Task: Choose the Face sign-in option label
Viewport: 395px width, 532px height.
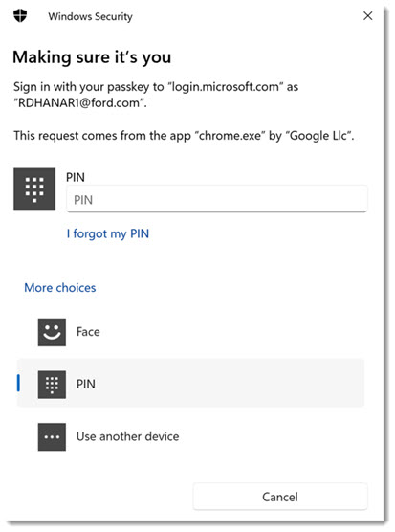Action: pyautogui.click(x=88, y=332)
